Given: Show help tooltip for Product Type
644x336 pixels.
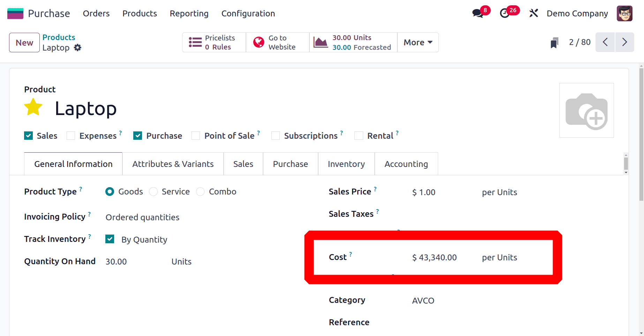Looking at the screenshot, I should 81,189.
